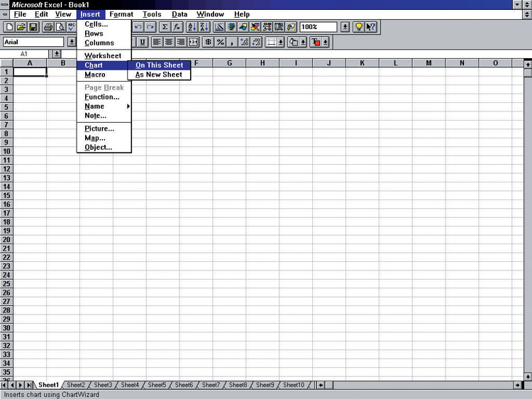This screenshot has height=399, width=532.
Task: Click the Help question-arrow icon
Action: click(370, 27)
